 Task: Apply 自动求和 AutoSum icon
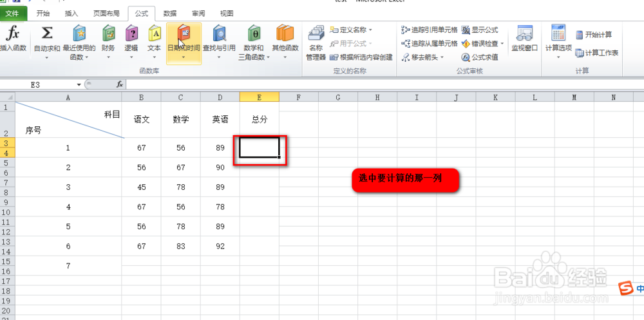(x=47, y=33)
